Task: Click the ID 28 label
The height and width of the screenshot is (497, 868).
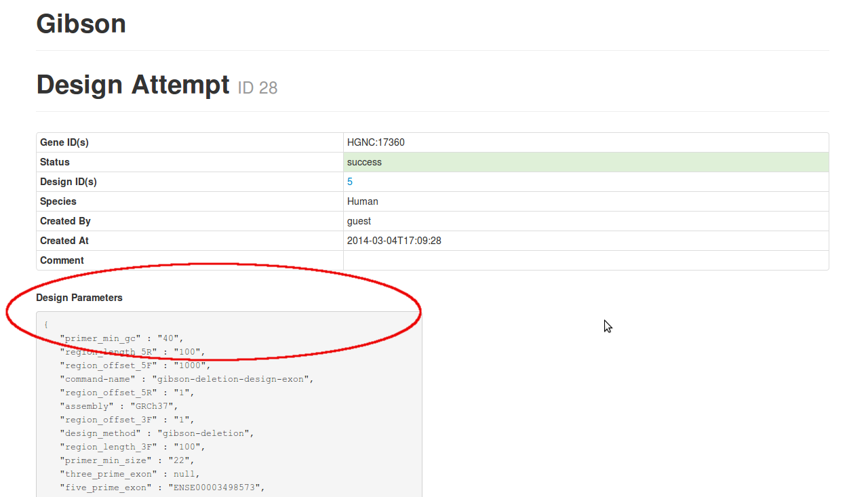Action: point(257,88)
